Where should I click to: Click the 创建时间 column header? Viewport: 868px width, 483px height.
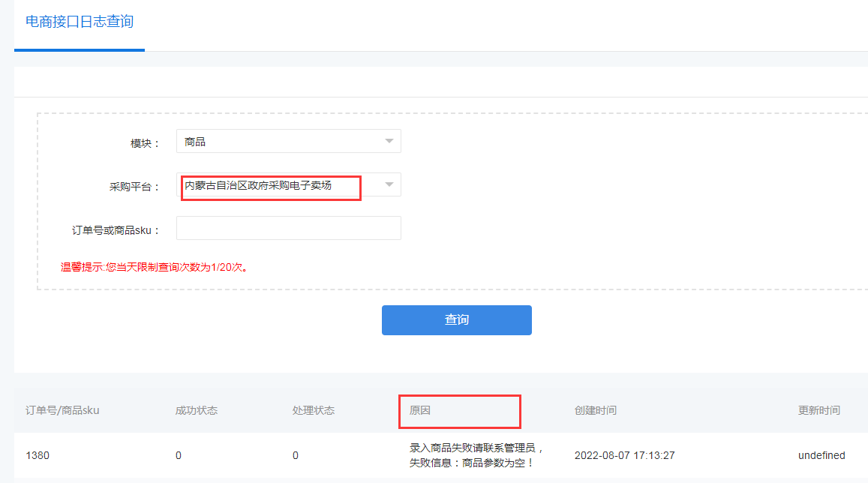click(x=596, y=410)
